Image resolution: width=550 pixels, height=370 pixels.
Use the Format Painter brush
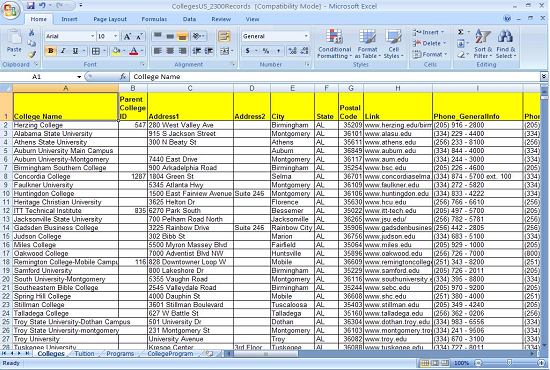(32, 54)
